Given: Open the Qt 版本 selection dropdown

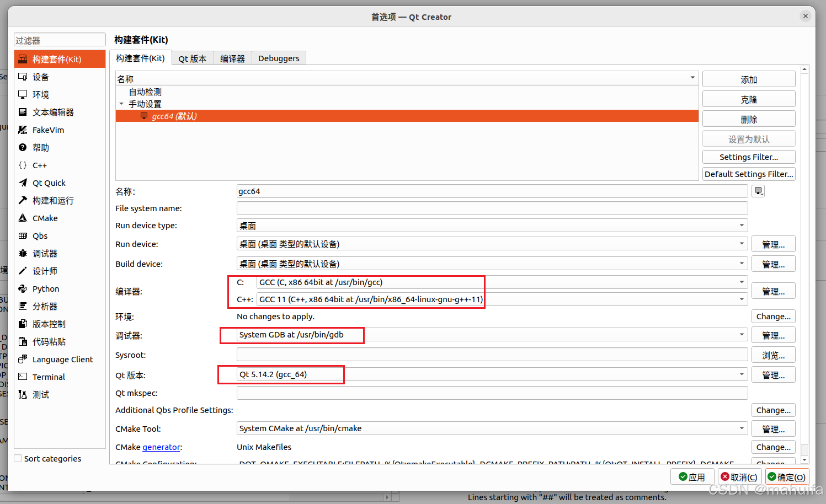Looking at the screenshot, I should pos(741,374).
